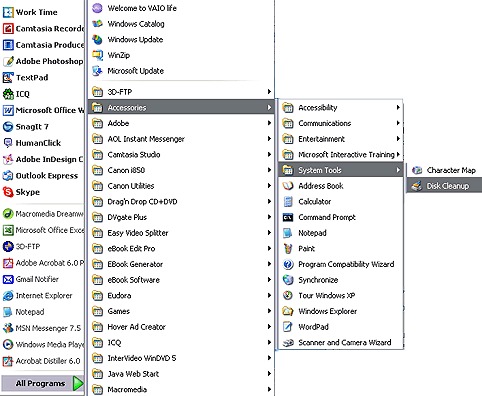Open the Accessories menu item
This screenshot has width=482, height=396.
(x=181, y=107)
